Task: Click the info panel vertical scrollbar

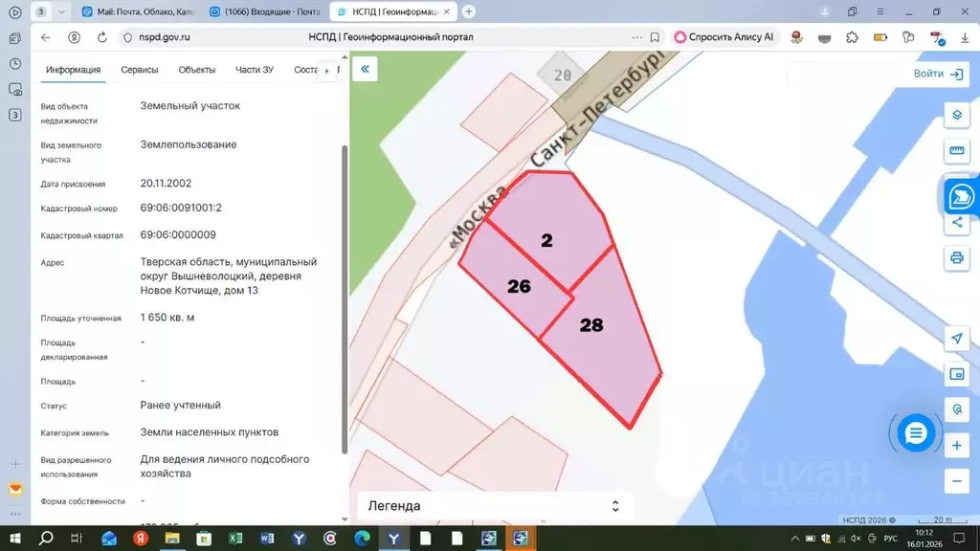Action: tap(345, 287)
